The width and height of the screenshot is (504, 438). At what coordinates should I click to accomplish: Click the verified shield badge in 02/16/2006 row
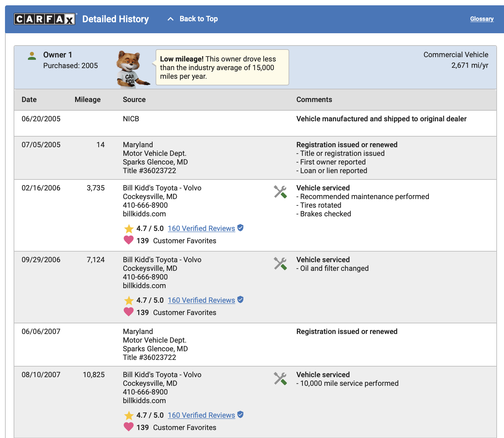click(x=240, y=228)
